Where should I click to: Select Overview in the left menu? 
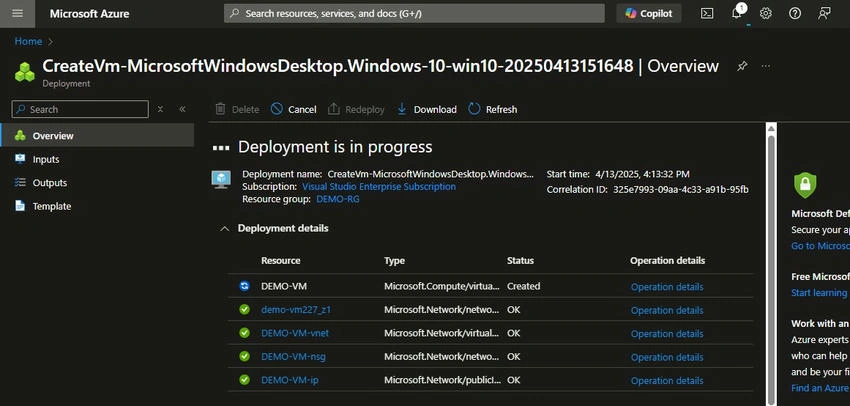coord(98,136)
